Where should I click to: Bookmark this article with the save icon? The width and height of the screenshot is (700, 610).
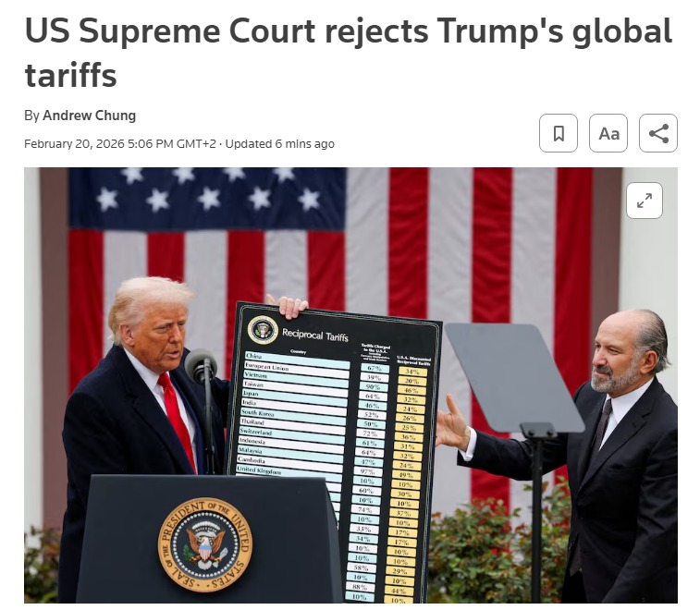click(558, 133)
